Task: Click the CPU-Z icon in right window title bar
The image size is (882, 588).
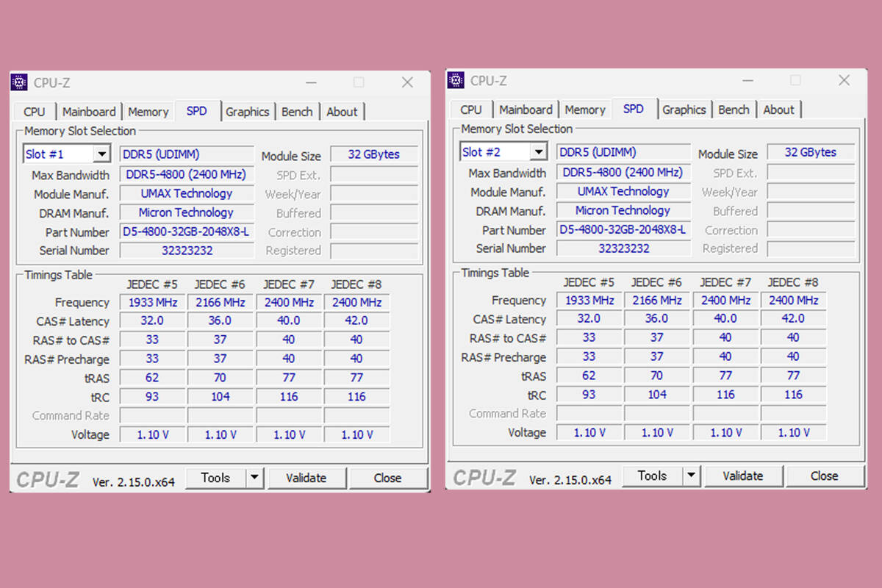Action: 456,80
